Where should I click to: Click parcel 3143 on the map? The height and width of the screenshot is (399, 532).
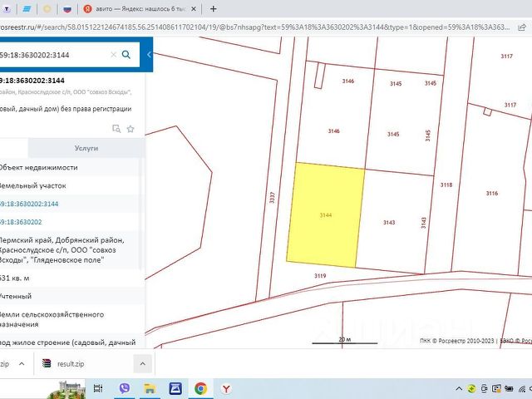[389, 223]
